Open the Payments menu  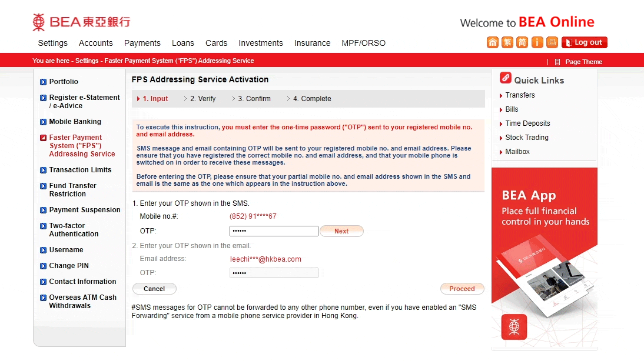[x=142, y=43]
